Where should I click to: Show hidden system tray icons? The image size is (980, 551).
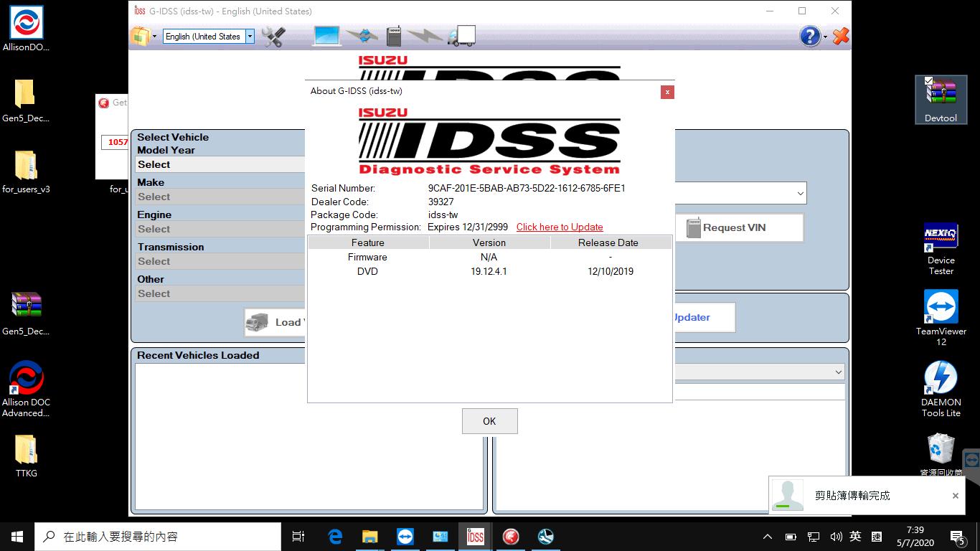coord(768,537)
